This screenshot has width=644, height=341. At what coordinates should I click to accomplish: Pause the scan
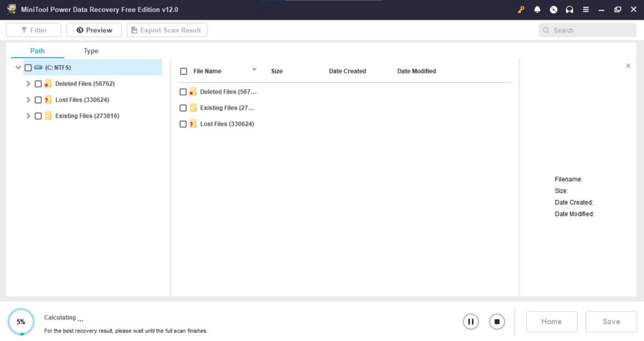[471, 322]
